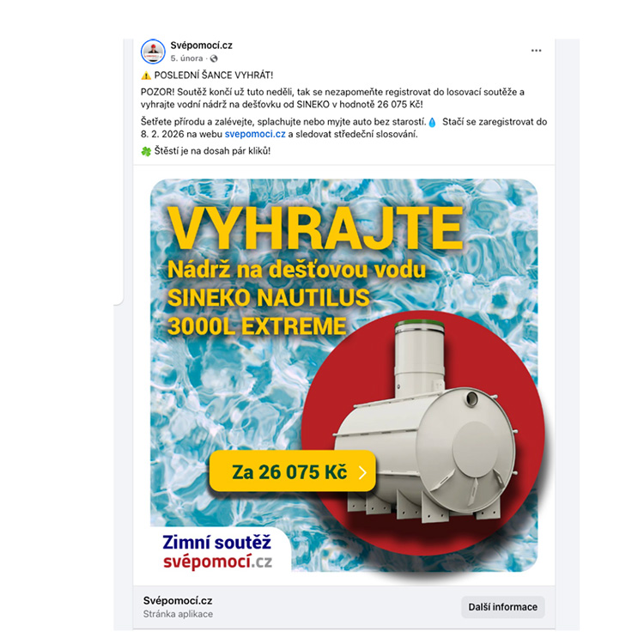Click the Svépomocí.cz page name in post header
The height and width of the screenshot is (644, 644).
(x=201, y=46)
